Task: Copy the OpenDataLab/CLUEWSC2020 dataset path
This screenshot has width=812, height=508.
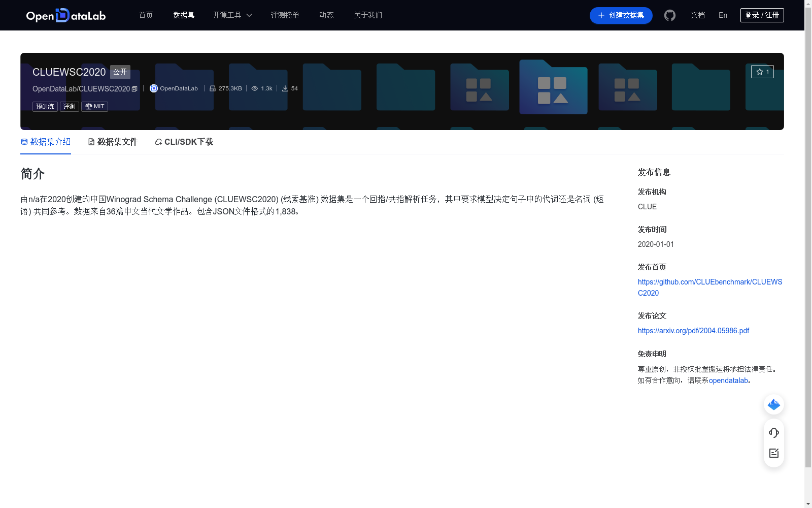Action: (134, 88)
